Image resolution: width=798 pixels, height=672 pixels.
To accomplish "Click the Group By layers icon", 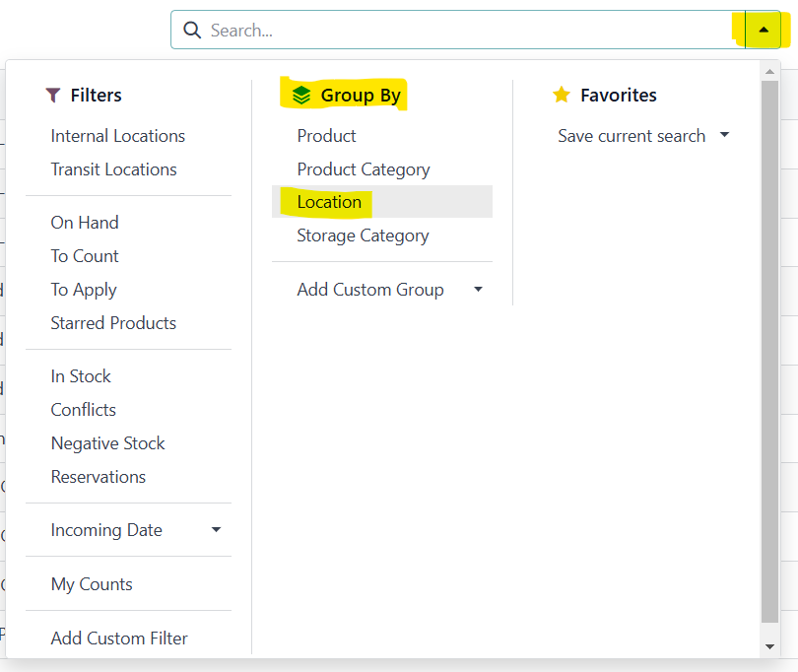I will point(301,96).
